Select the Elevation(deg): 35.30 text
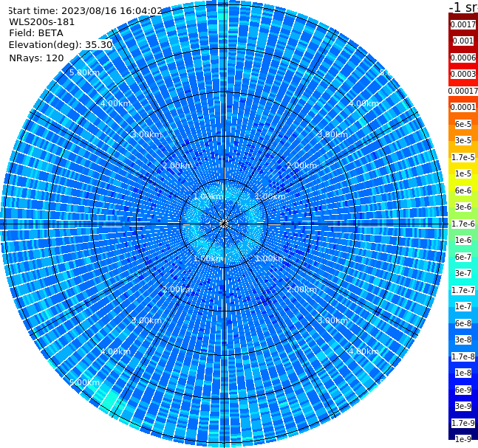 tap(61, 45)
